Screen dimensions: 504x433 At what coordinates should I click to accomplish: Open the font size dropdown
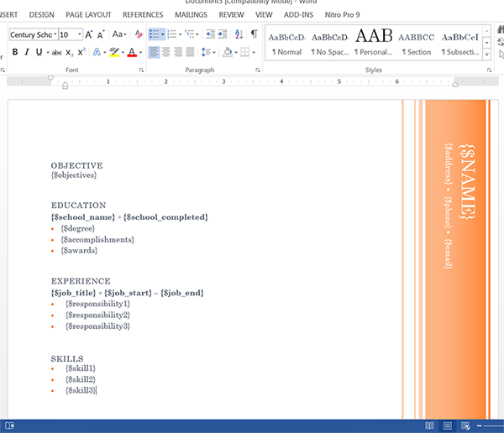point(80,34)
